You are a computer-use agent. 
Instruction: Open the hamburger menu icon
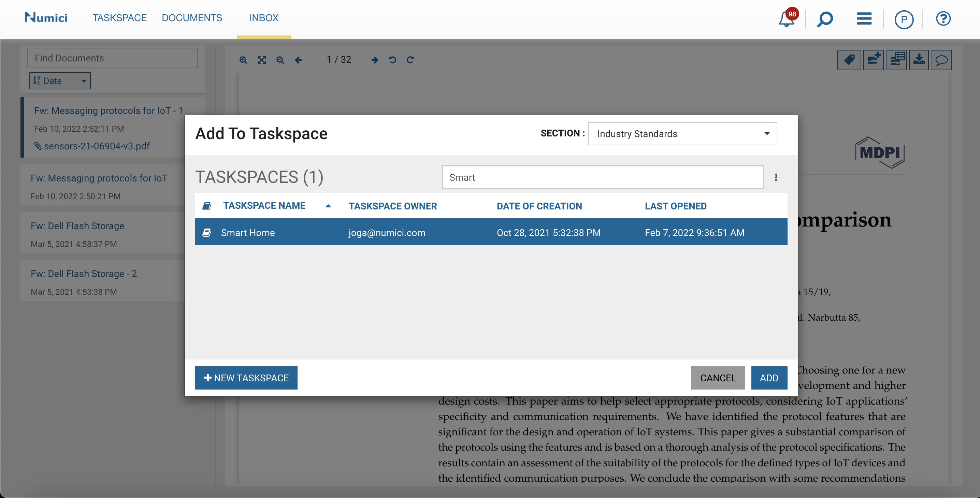864,19
